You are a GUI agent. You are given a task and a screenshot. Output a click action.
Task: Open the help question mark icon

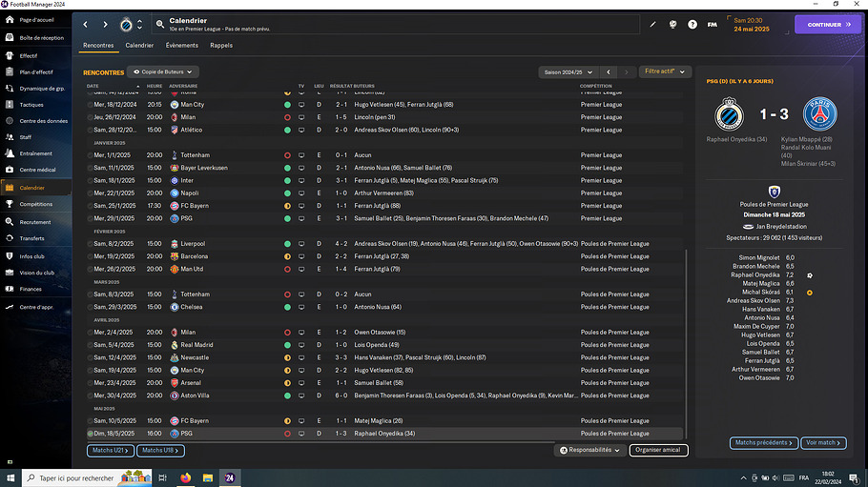point(692,24)
